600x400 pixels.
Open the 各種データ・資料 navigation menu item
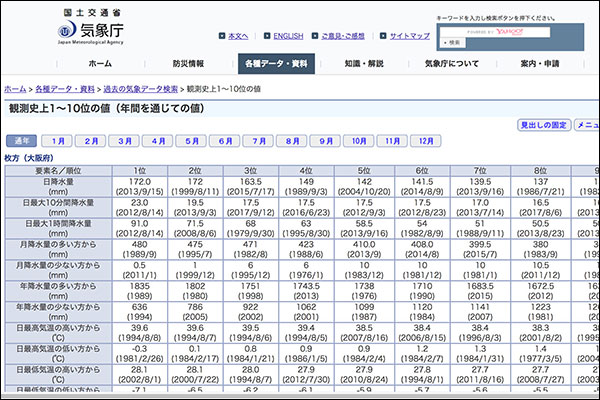(276, 64)
